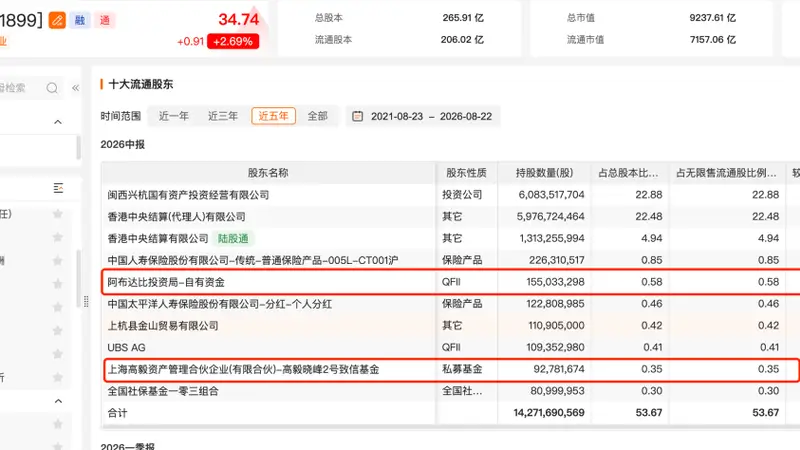Select the 近五年 time range
The width and height of the screenshot is (800, 450).
point(273,116)
